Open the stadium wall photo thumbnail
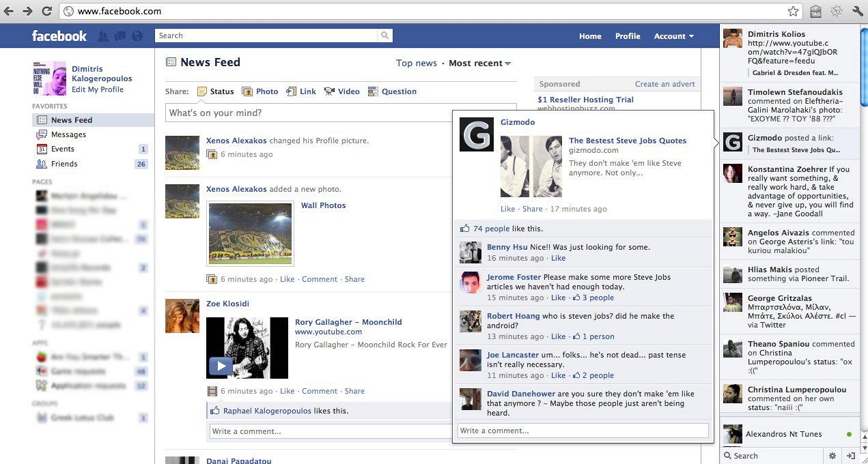The height and width of the screenshot is (464, 868). pyautogui.click(x=250, y=233)
